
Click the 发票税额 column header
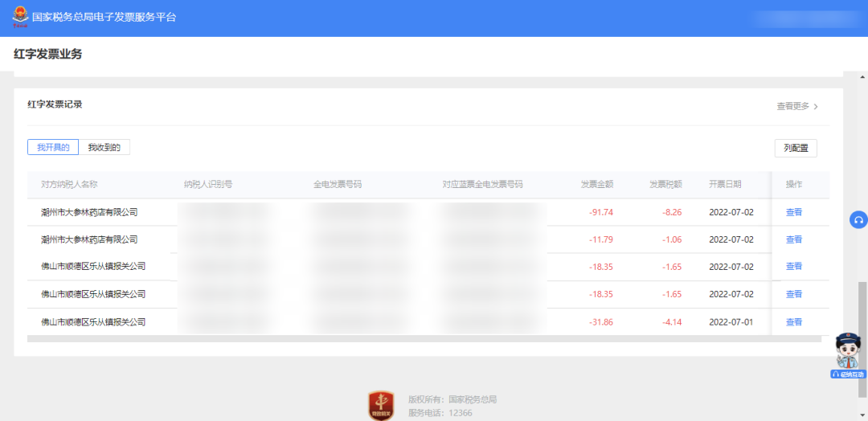[666, 184]
